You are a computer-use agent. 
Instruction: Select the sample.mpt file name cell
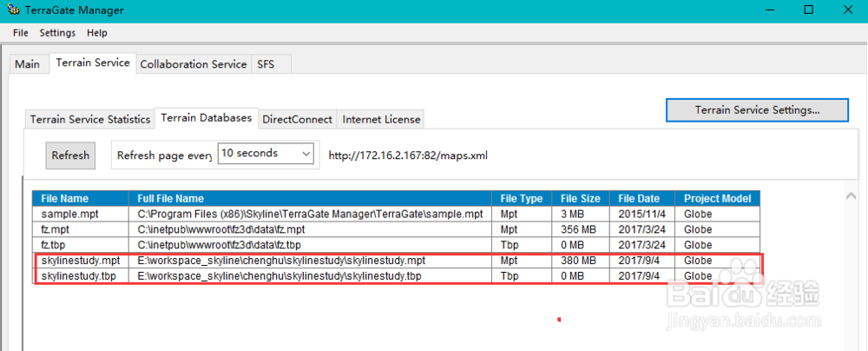point(80,214)
